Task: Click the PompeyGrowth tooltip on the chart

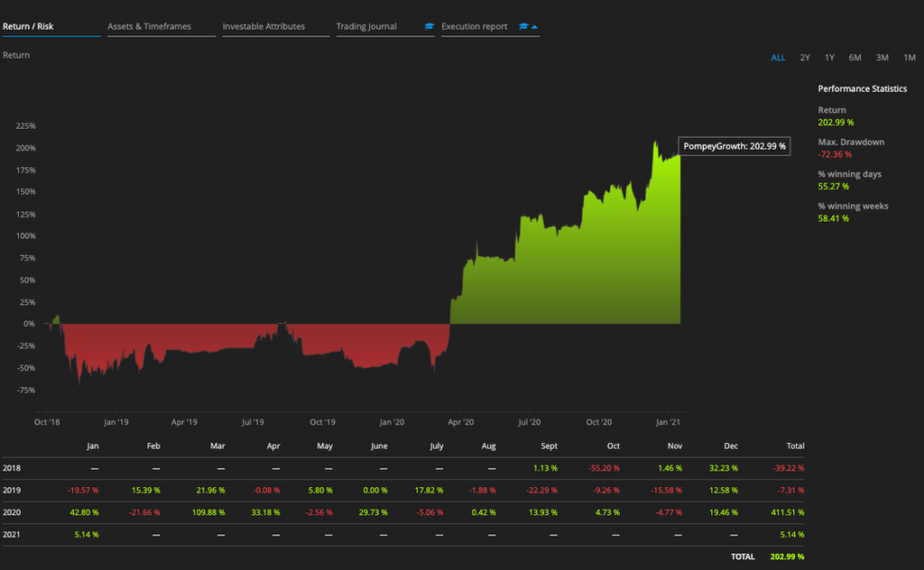Action: pos(733,145)
